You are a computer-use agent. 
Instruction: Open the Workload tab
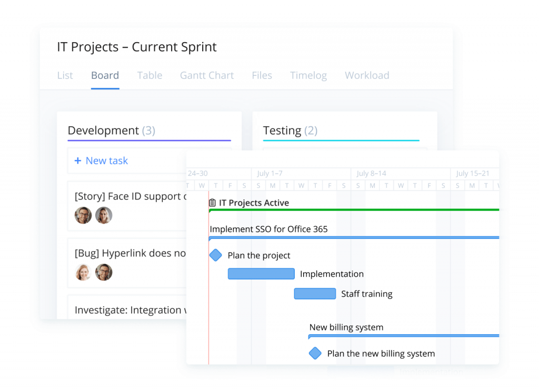pyautogui.click(x=367, y=75)
